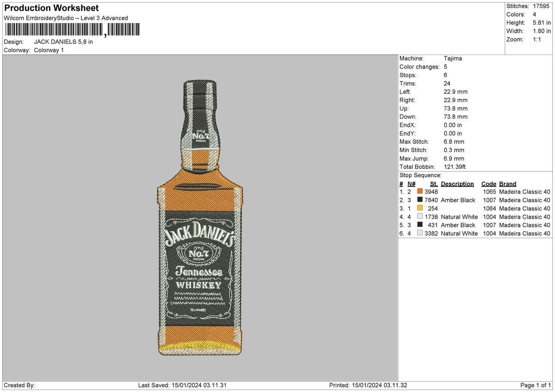The height and width of the screenshot is (392, 555).
Task: Click the Colors value '4' in header
Action: click(x=535, y=14)
